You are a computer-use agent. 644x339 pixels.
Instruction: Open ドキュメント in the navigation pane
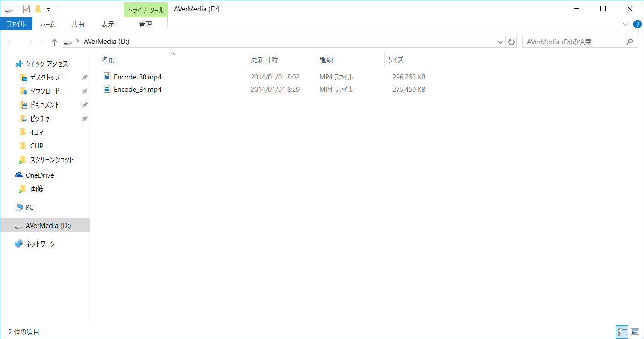pyautogui.click(x=45, y=105)
